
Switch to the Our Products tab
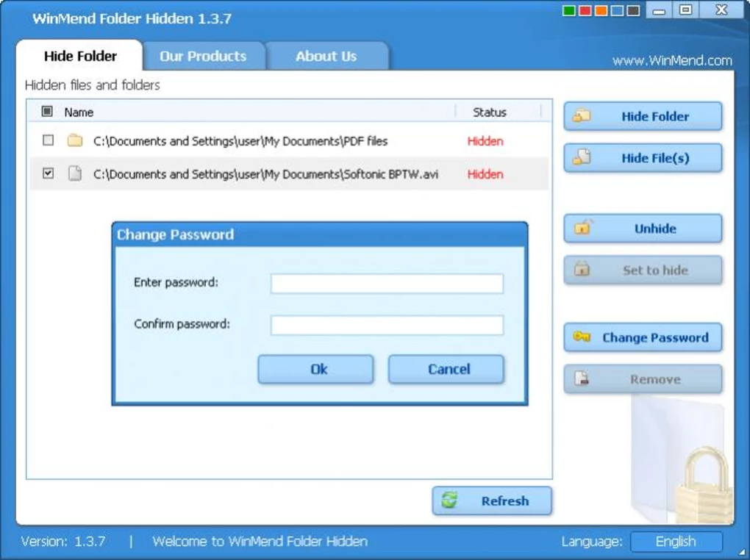point(204,55)
